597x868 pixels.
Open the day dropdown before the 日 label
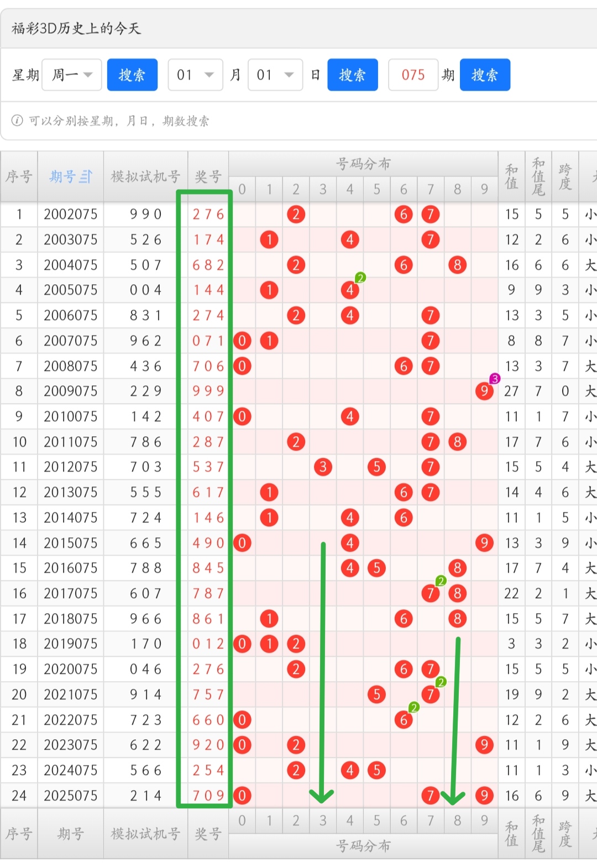[x=275, y=75]
